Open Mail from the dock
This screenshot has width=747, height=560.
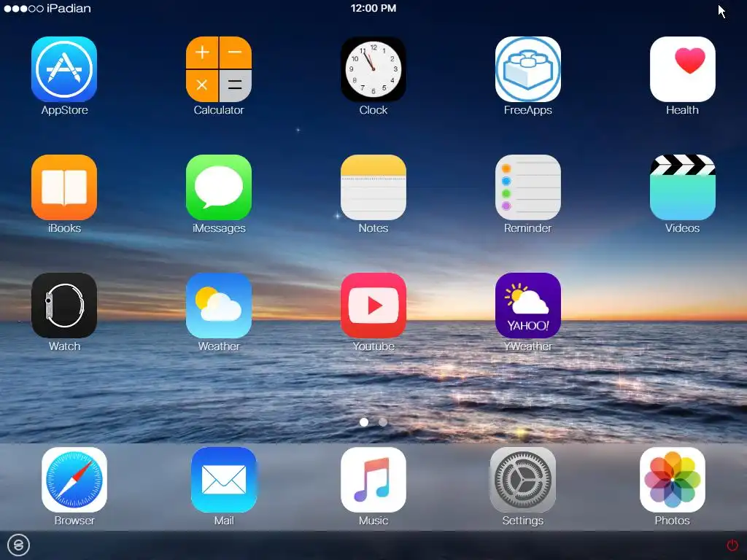(224, 480)
